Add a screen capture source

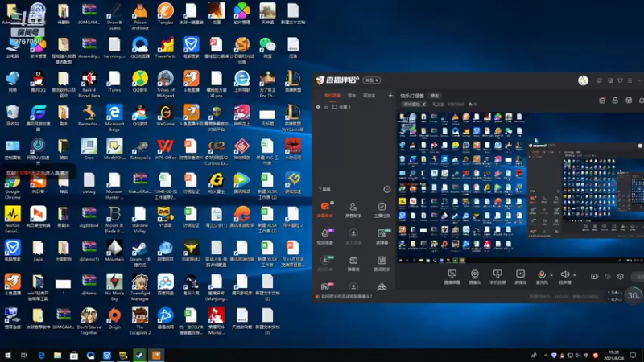pyautogui.click(x=452, y=277)
